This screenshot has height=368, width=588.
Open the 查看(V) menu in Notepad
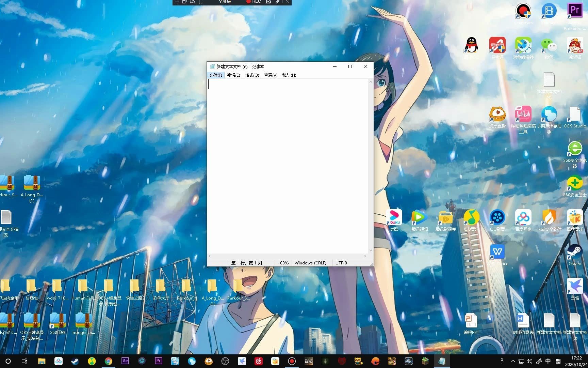(x=271, y=75)
